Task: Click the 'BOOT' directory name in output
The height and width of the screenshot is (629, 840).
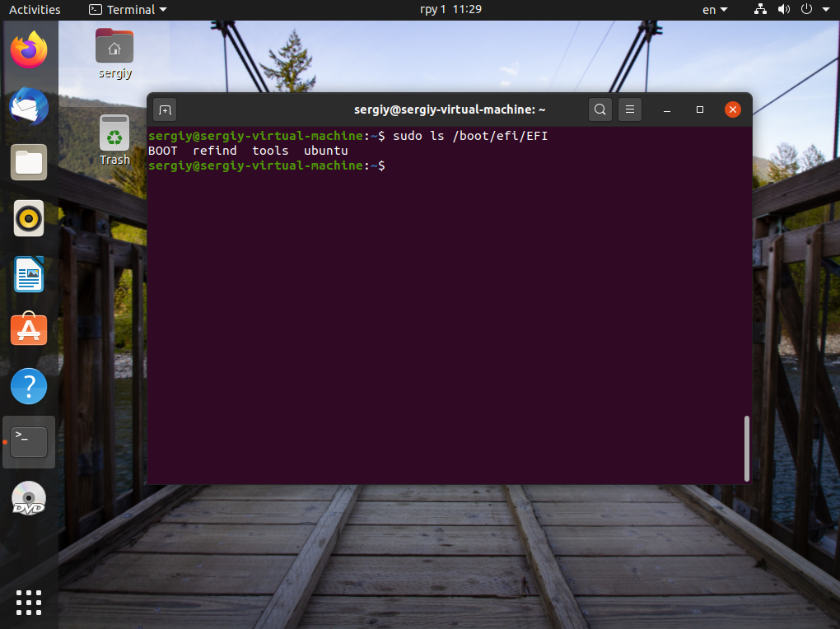Action: pos(163,151)
